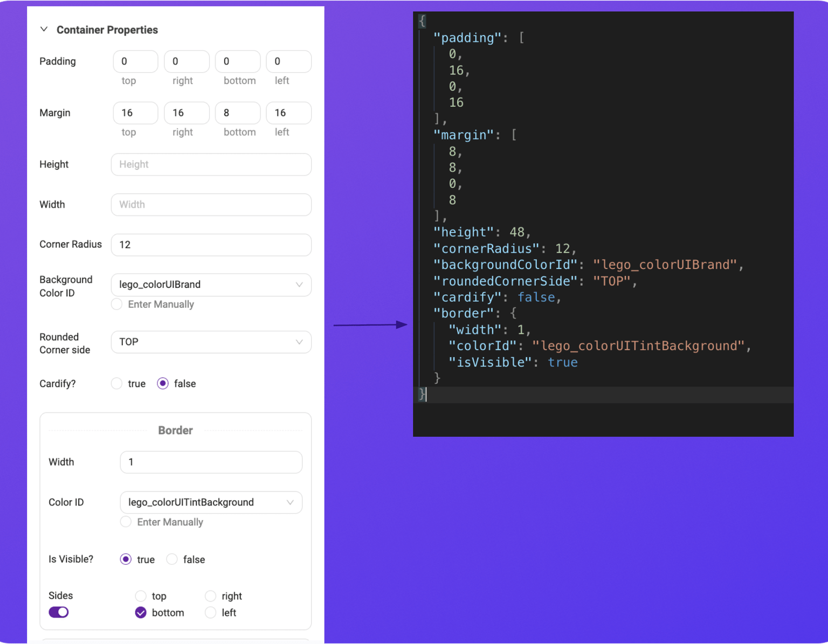
Task: Select Enter Manually for Border Color ID
Action: [x=126, y=522]
